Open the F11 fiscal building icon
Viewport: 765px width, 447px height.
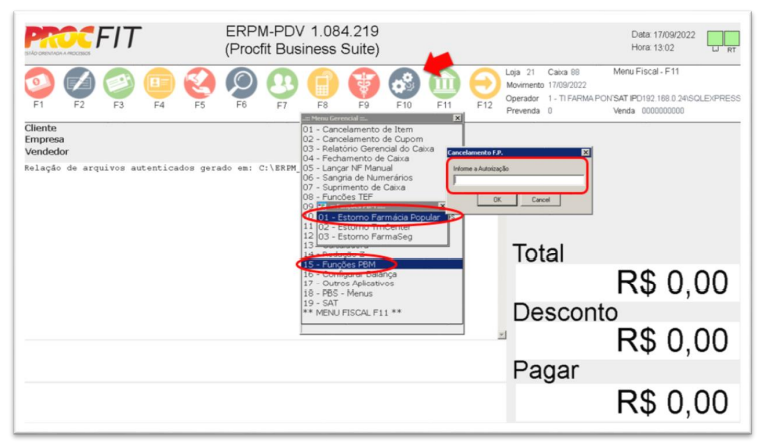click(x=444, y=83)
